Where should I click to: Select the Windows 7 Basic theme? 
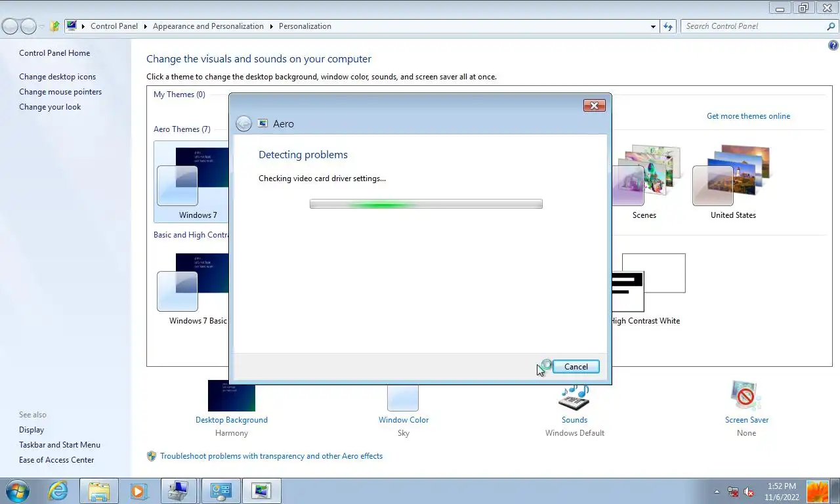pos(192,289)
